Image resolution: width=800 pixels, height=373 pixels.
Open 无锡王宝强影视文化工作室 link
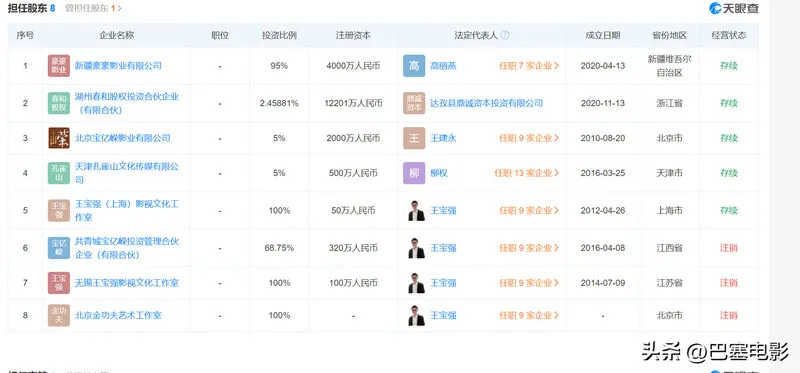point(127,283)
